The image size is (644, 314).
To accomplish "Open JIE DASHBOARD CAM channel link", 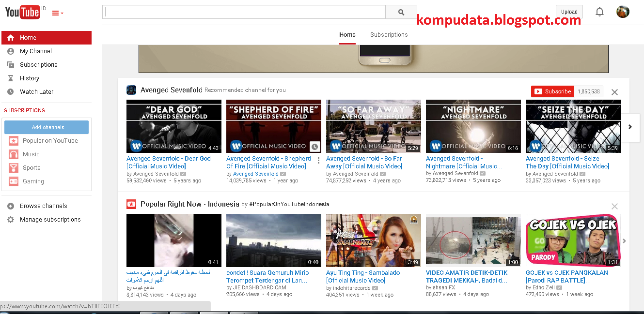I will (x=260, y=287).
